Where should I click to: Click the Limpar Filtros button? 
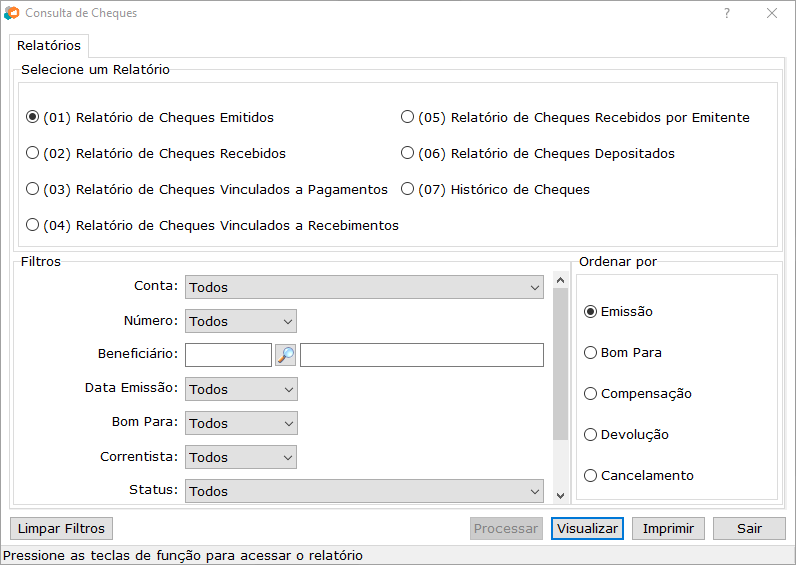point(61,528)
